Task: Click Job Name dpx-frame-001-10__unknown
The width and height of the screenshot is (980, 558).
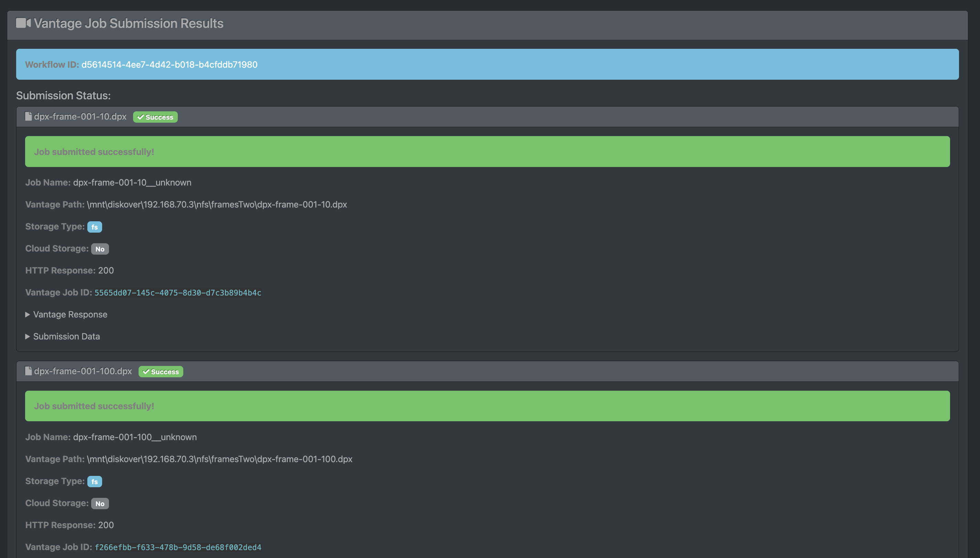Action: click(132, 182)
